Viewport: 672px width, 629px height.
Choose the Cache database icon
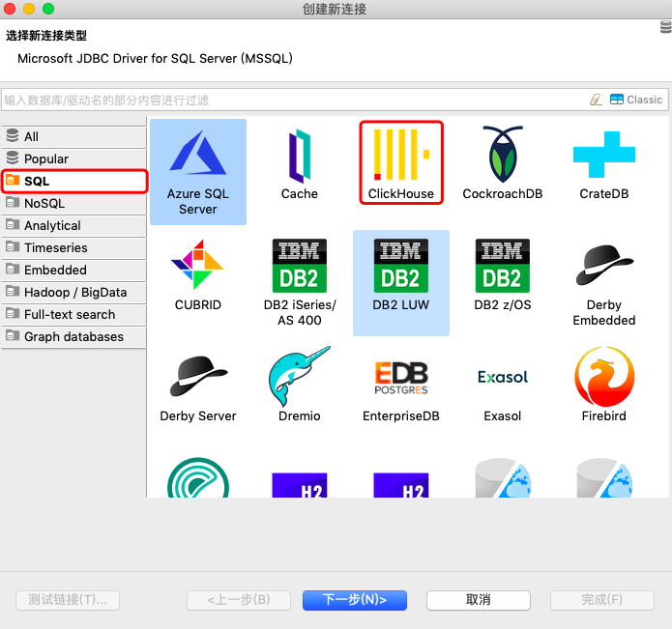point(299,164)
